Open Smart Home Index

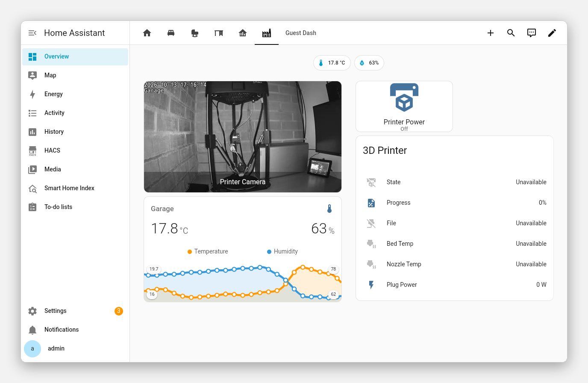click(75, 189)
